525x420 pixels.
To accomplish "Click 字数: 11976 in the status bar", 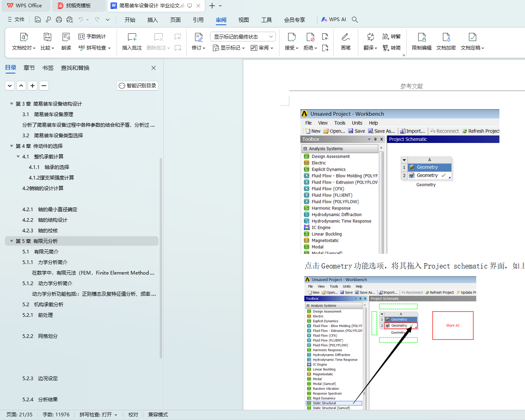I will point(56,415).
